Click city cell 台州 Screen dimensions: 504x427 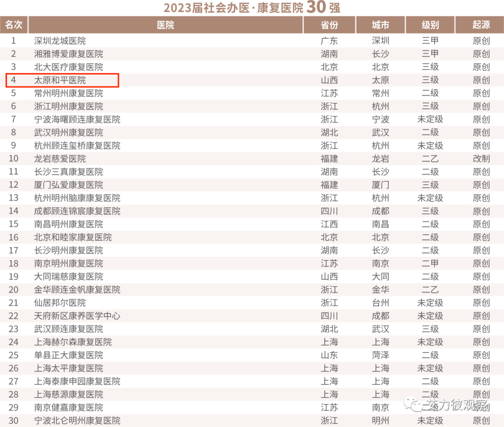(x=381, y=303)
